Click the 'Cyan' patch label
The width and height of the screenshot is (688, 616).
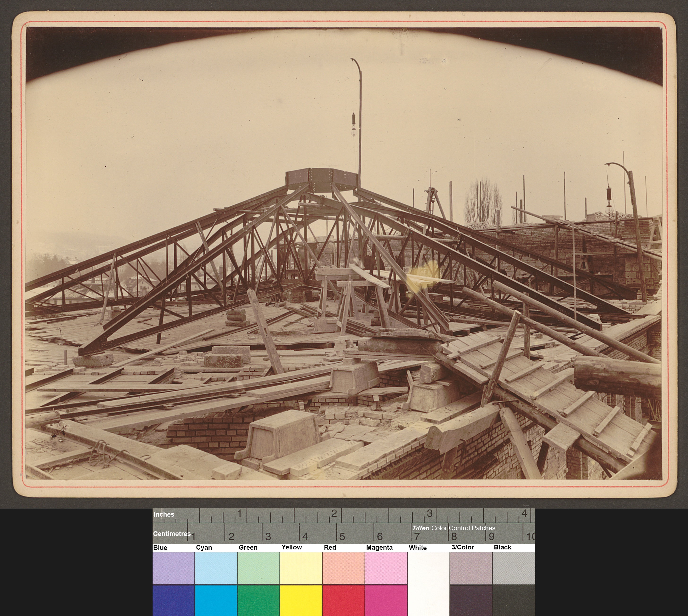204,548
